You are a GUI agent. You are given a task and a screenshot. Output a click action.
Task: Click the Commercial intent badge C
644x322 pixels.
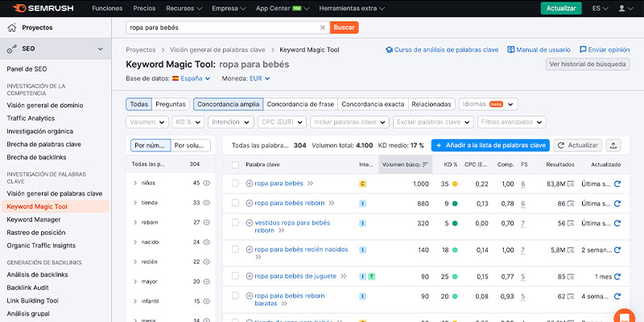[362, 184]
